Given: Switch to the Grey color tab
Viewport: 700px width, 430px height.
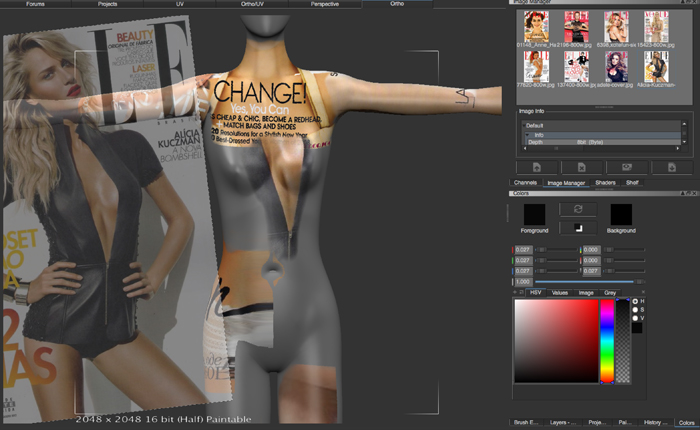Looking at the screenshot, I should pos(610,293).
